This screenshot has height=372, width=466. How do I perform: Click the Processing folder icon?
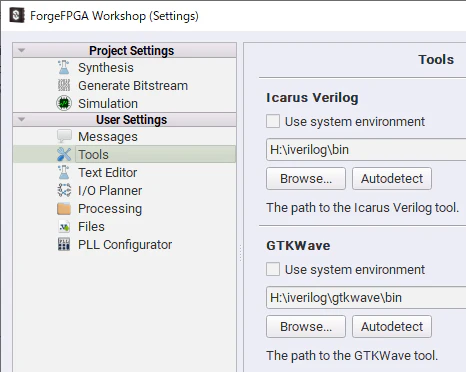(64, 209)
